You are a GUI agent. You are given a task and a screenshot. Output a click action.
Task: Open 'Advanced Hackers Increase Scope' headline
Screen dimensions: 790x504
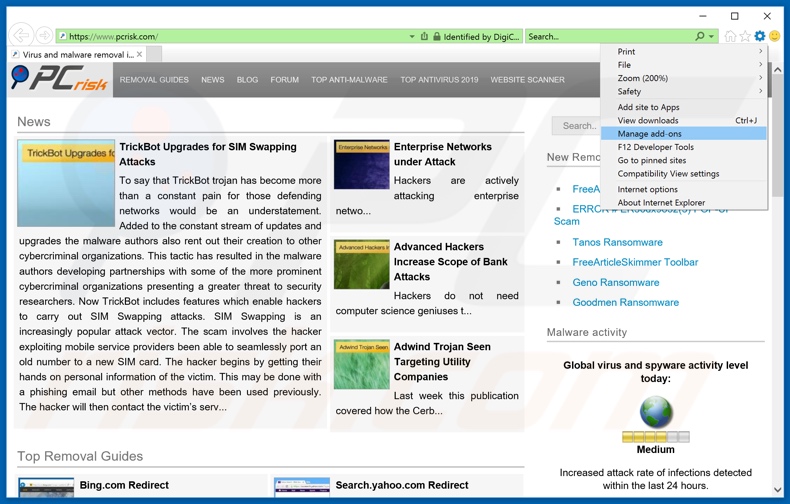[450, 262]
